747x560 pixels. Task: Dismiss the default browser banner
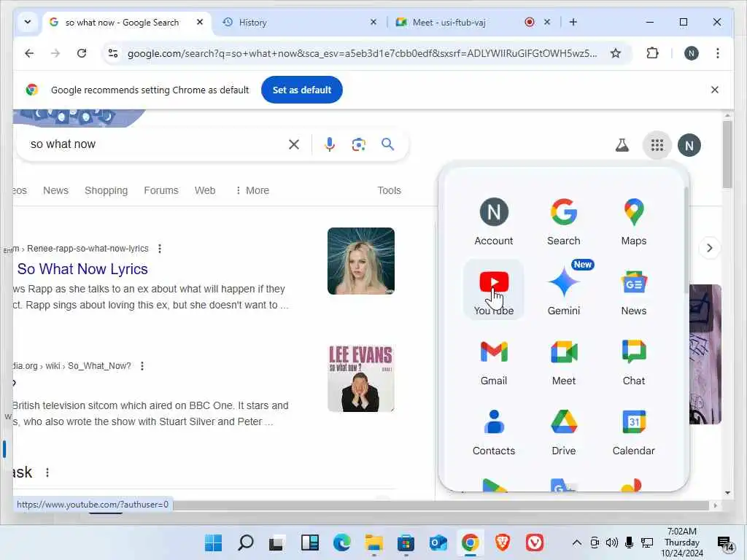[x=715, y=90]
